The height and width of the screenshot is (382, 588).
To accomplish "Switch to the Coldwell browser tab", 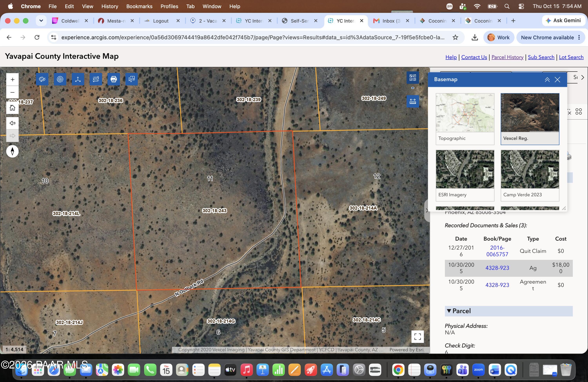I will (x=70, y=21).
